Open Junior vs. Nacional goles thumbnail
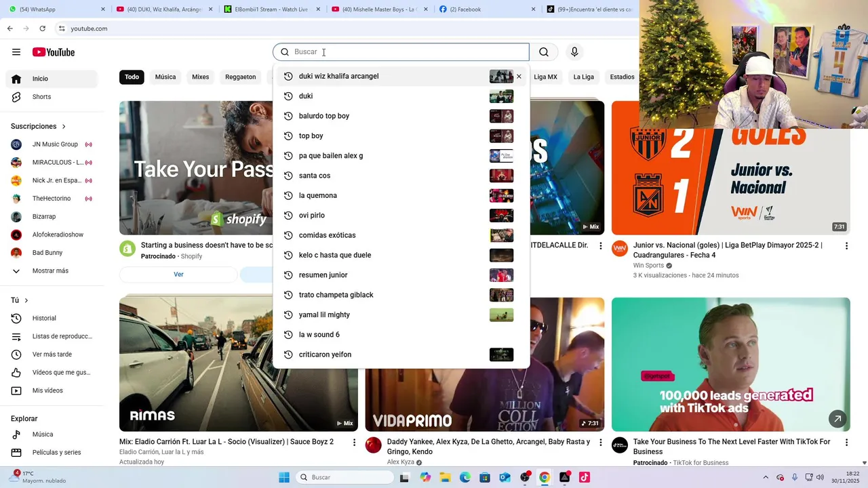Screen dimensions: 868x488 point(730,168)
